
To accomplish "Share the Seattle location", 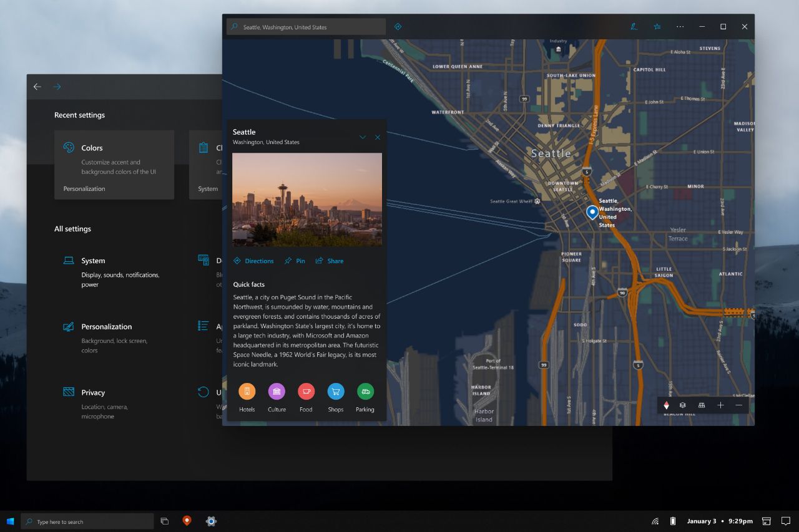I will 330,261.
